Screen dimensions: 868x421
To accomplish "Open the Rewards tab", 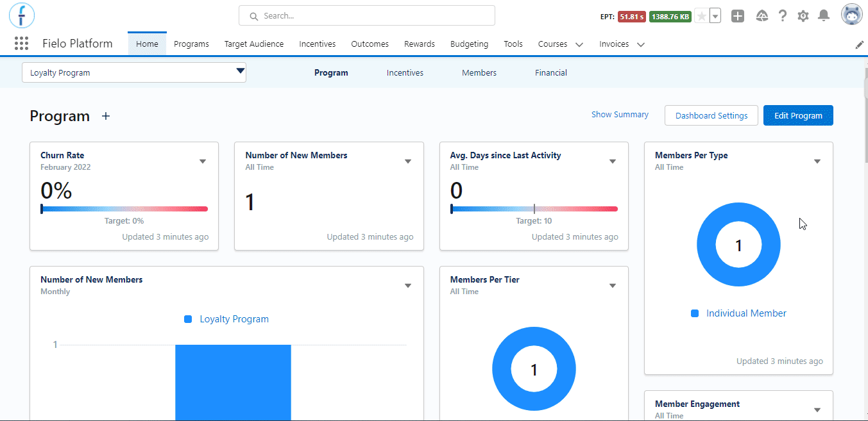I will (x=420, y=44).
